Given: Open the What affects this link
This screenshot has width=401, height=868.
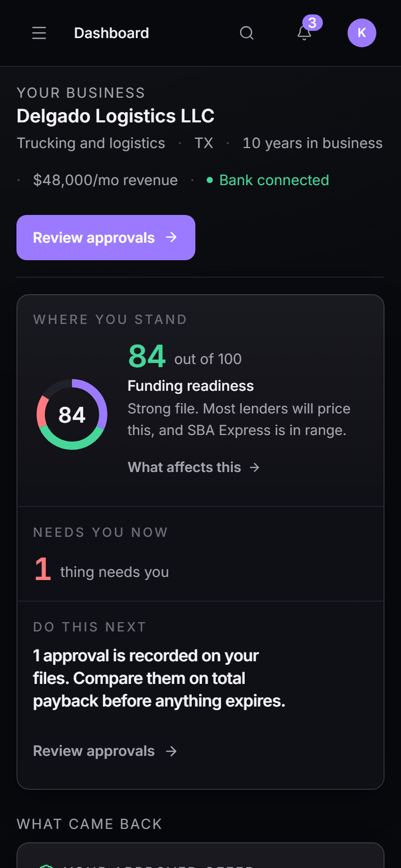Looking at the screenshot, I should pyautogui.click(x=194, y=467).
